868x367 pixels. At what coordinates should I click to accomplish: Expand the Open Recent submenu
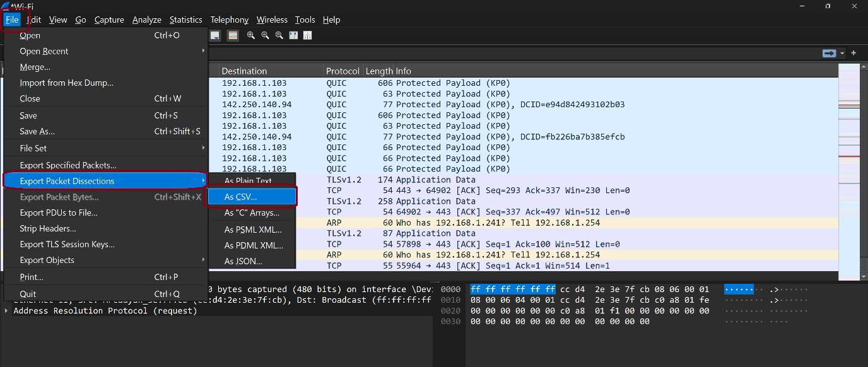click(106, 51)
